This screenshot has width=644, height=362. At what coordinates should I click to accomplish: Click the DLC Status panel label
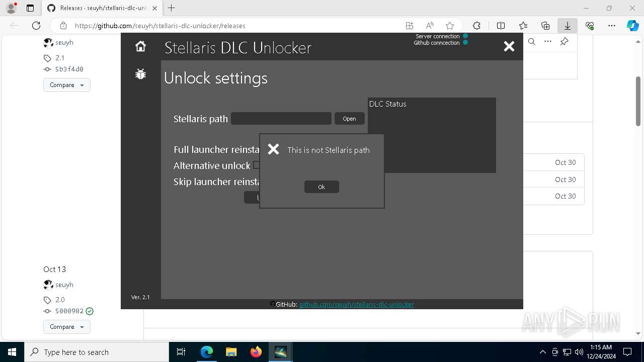(x=387, y=104)
